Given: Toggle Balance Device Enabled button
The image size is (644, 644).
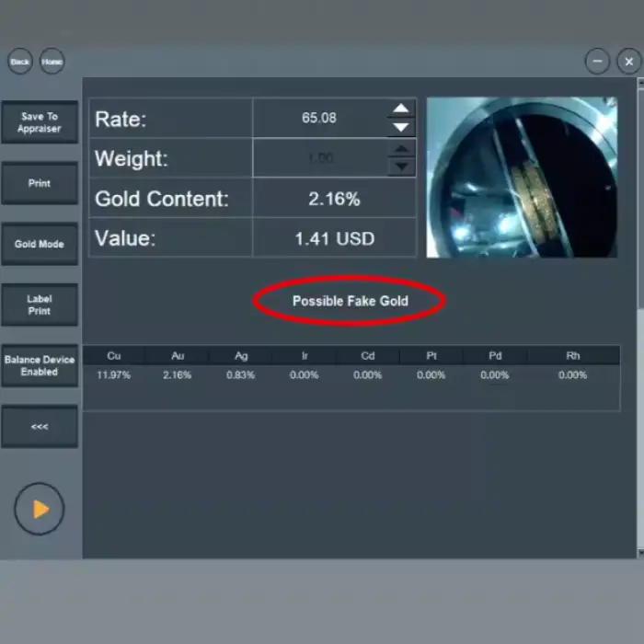Looking at the screenshot, I should click(x=40, y=366).
